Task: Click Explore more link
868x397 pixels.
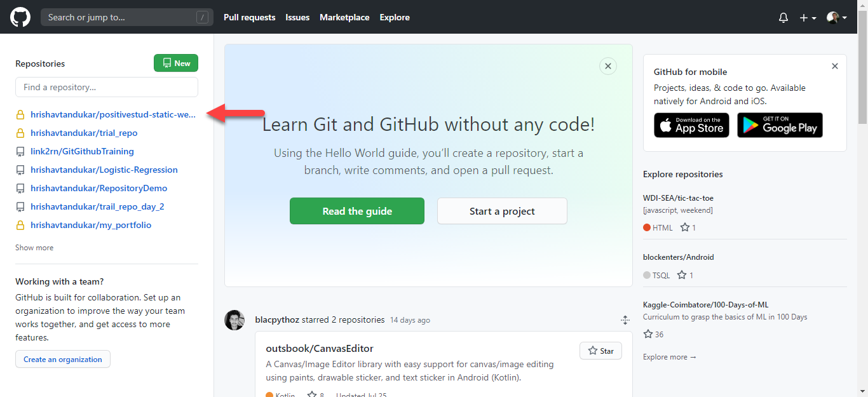Action: [x=670, y=357]
